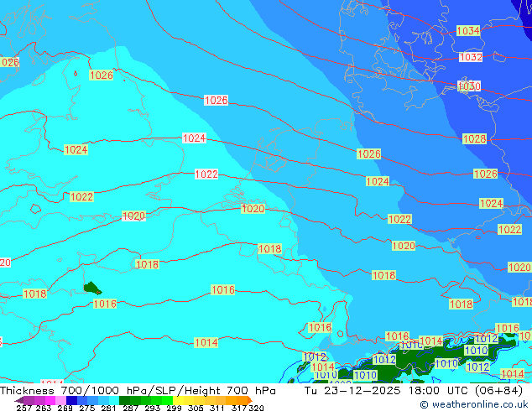Image resolution: width=532 pixels, height=411 pixels.
Task: Click the 1028 isobar label
Action: pyautogui.click(x=474, y=138)
